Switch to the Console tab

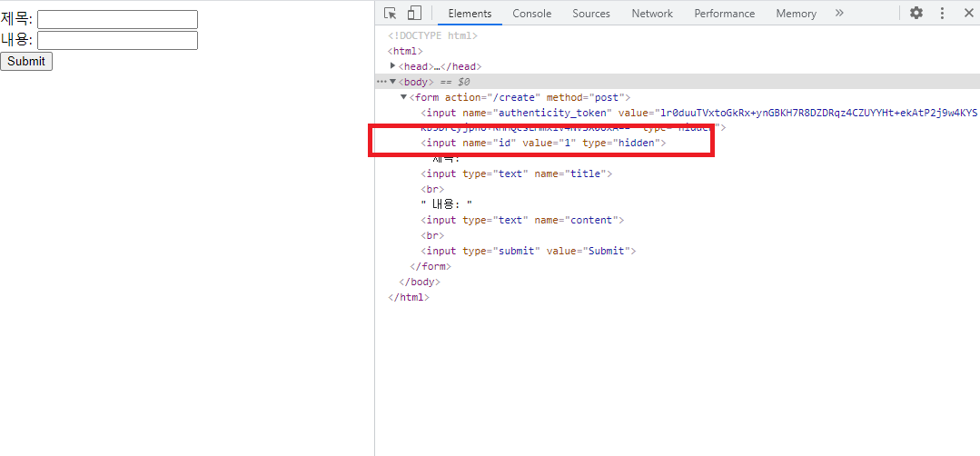pos(531,14)
